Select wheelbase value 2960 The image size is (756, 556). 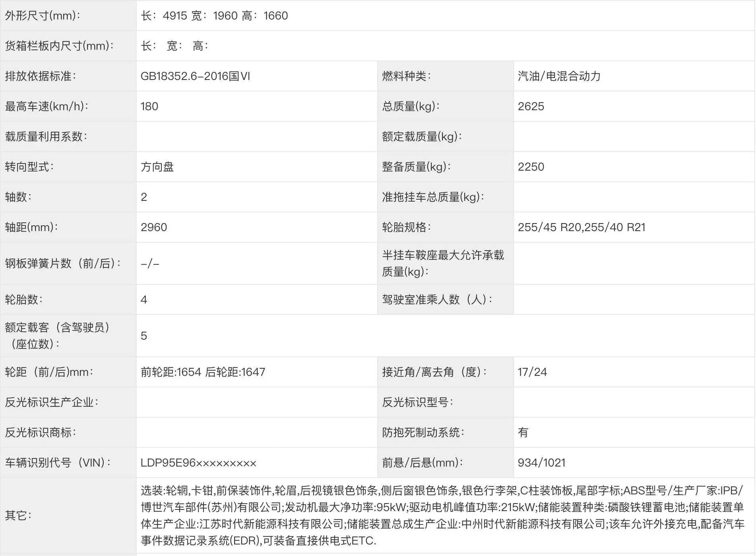coord(154,227)
